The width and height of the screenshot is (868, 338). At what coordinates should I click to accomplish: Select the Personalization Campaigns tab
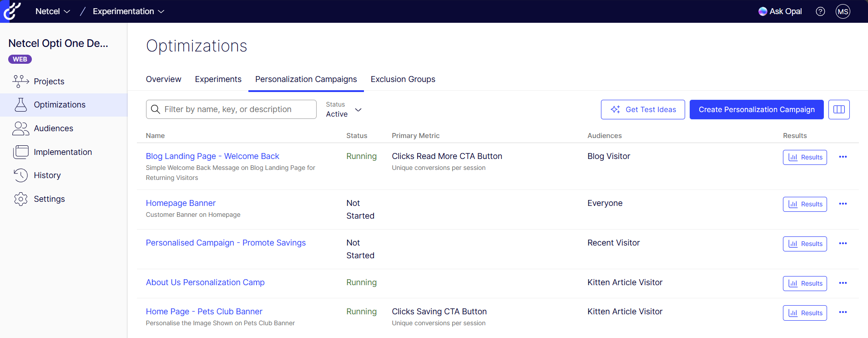[x=306, y=79]
